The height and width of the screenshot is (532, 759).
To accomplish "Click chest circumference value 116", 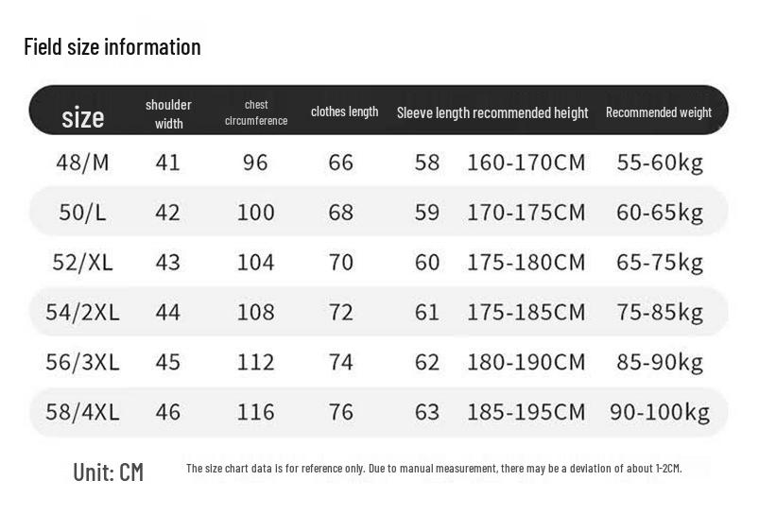I will tap(255, 412).
